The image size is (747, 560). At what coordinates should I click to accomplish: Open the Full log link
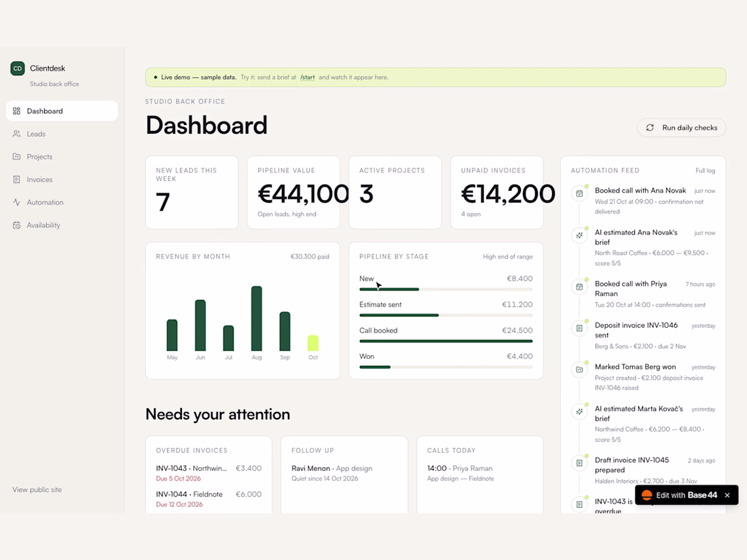705,170
